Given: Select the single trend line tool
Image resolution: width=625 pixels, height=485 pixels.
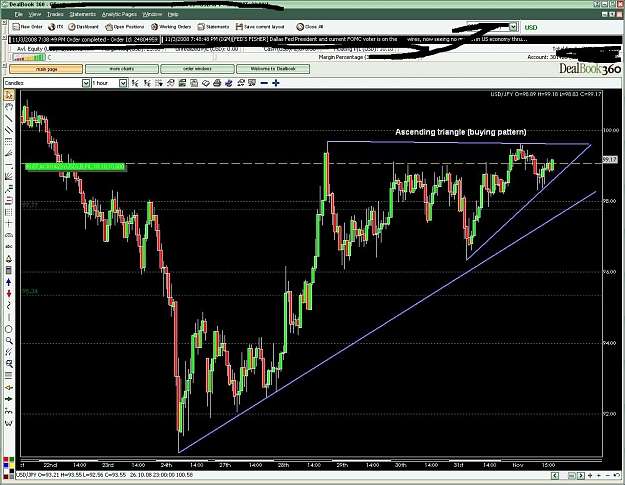Looking at the screenshot, I should click(9, 118).
